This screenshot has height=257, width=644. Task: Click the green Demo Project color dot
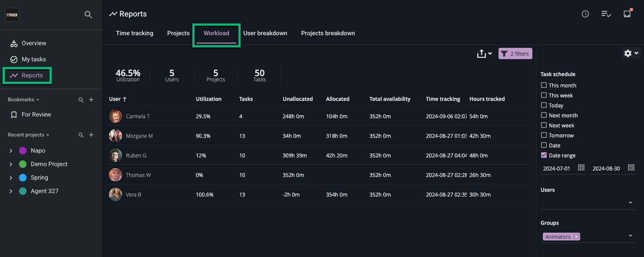click(23, 164)
